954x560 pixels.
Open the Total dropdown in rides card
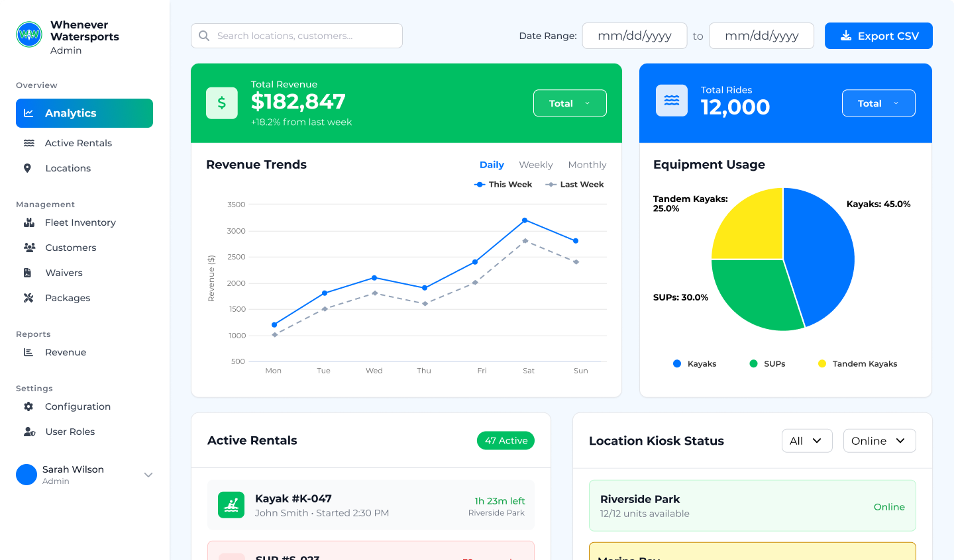point(878,103)
